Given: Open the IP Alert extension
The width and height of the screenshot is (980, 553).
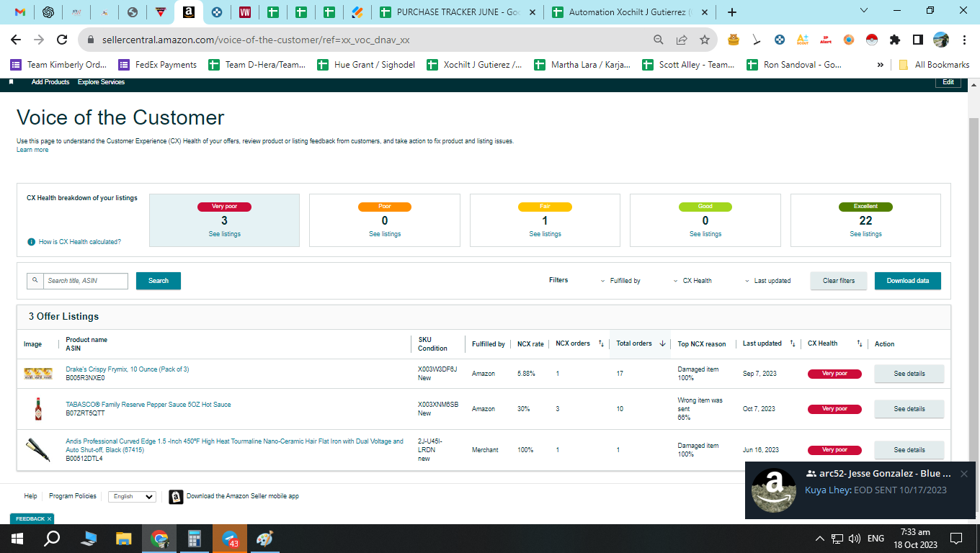Looking at the screenshot, I should click(x=826, y=40).
